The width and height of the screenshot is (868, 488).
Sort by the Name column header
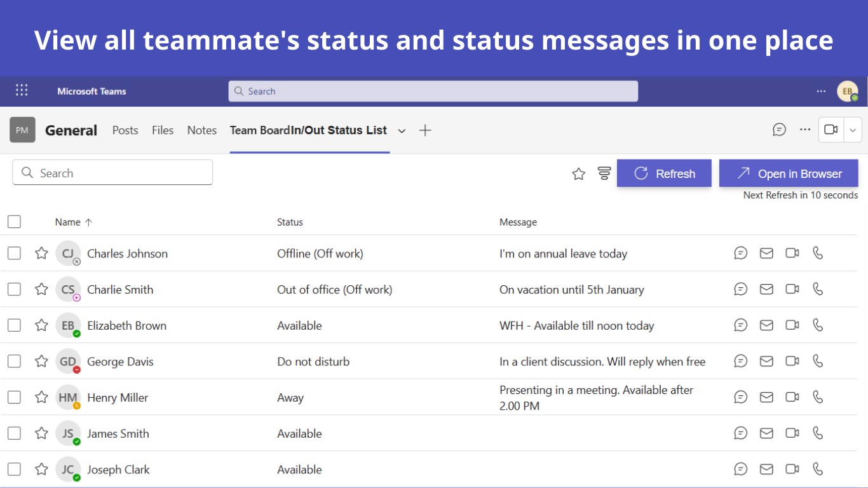(x=67, y=222)
